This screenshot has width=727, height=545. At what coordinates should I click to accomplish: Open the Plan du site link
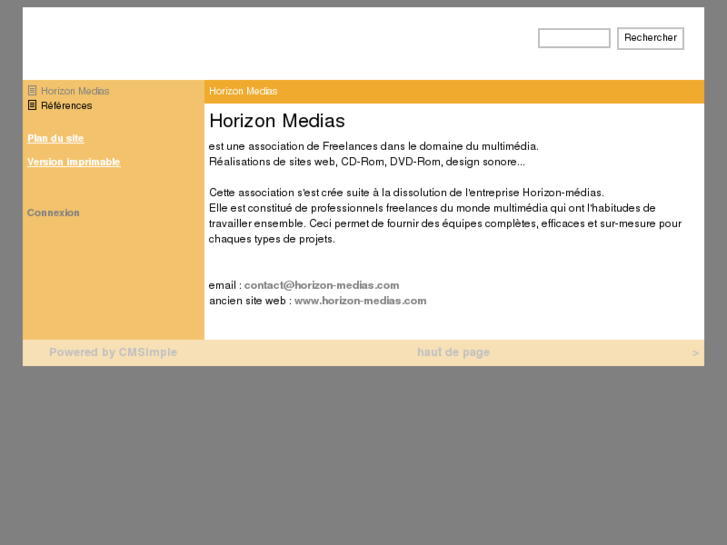tap(56, 138)
